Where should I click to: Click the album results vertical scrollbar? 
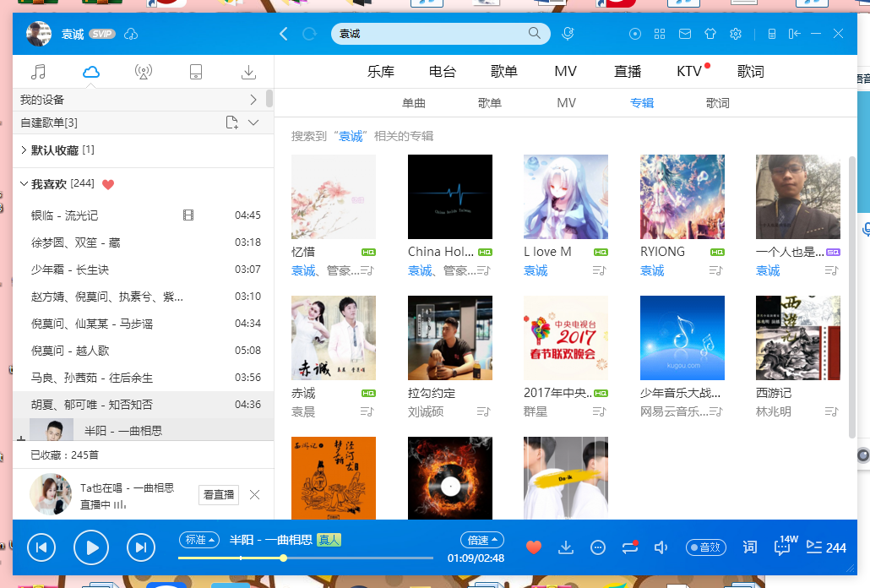852,297
